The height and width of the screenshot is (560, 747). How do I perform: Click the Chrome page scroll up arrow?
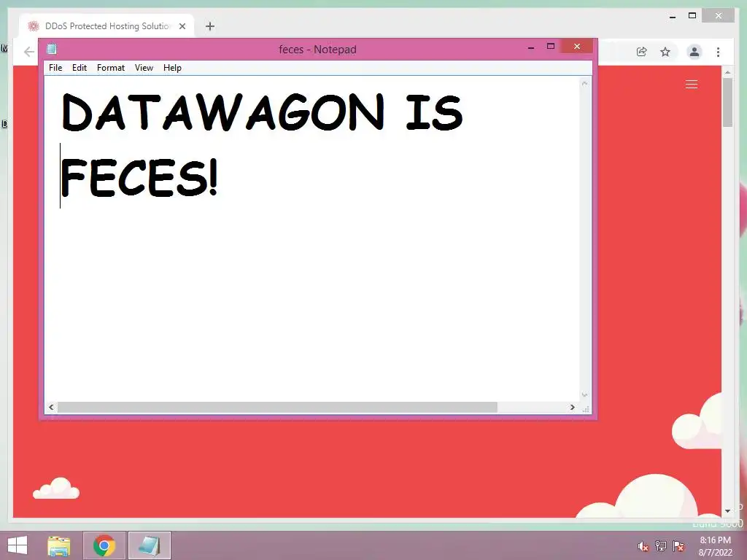pyautogui.click(x=727, y=72)
